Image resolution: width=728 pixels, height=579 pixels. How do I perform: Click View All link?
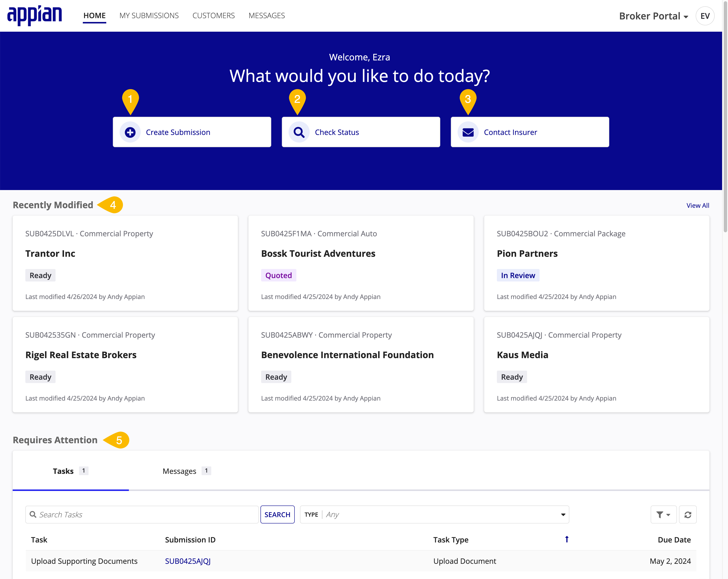coord(698,205)
